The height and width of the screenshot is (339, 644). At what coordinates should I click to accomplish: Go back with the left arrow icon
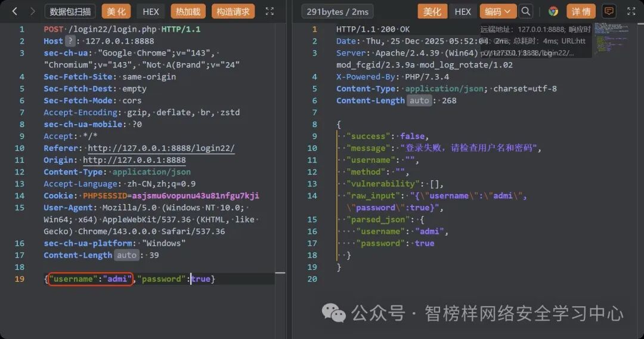15,11
